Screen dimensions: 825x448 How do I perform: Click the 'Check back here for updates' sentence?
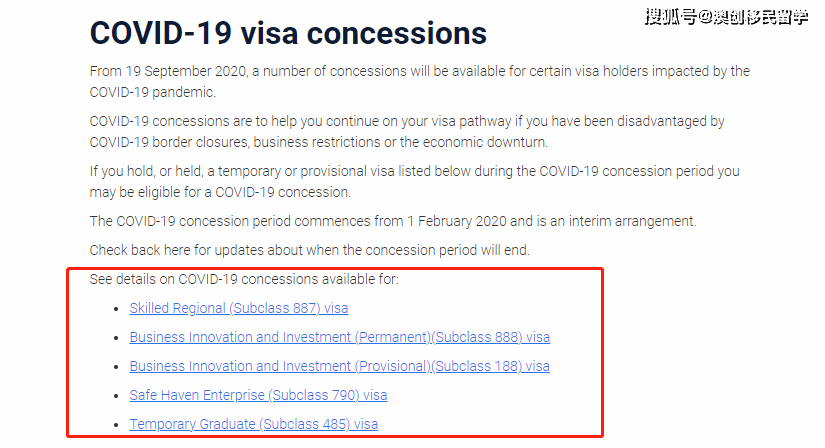[309, 250]
